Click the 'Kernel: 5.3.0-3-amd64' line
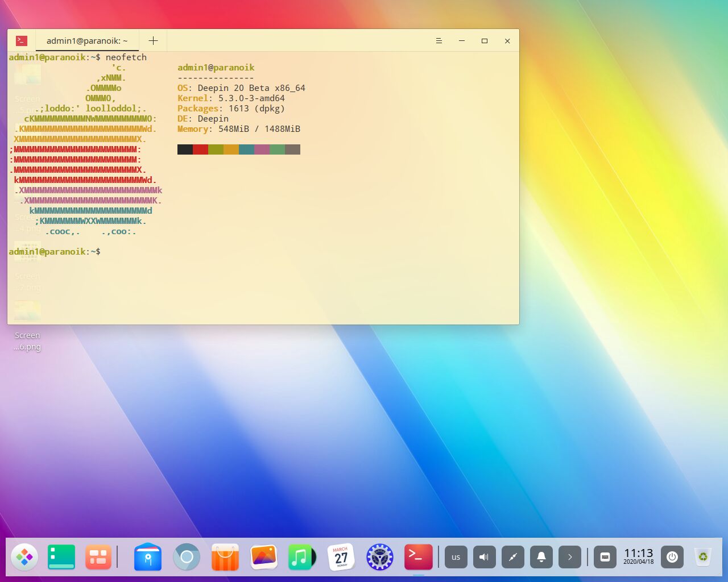Viewport: 728px width, 582px height. point(231,98)
